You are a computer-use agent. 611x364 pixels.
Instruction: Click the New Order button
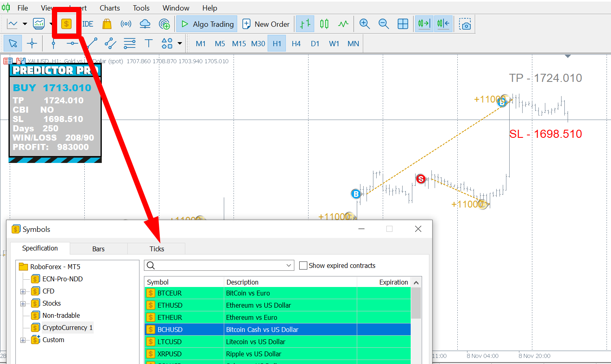[266, 24]
